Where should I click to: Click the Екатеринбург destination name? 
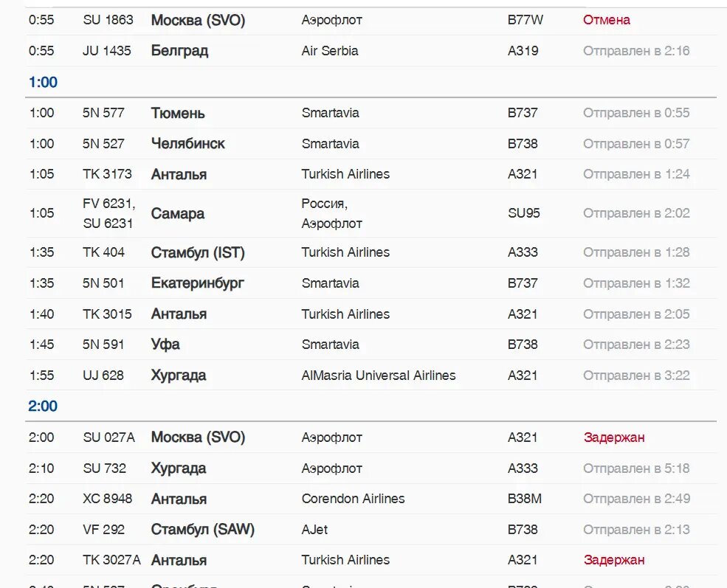(x=197, y=283)
